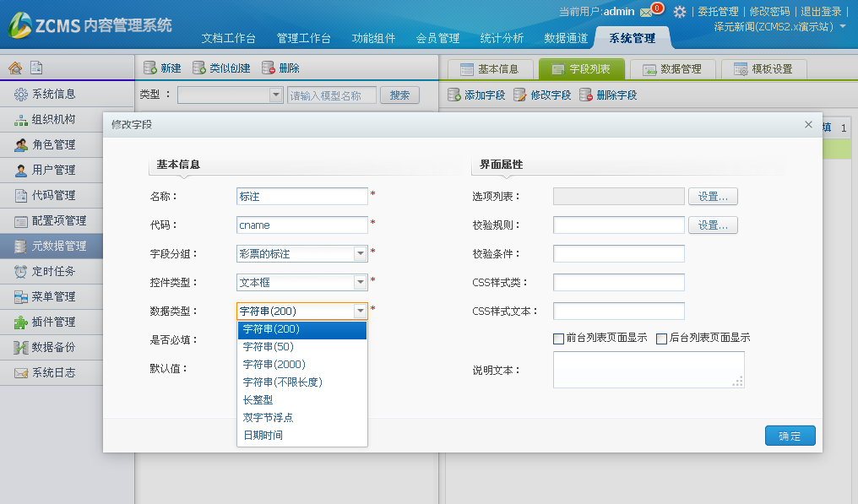
Task: Choose 日期时间 option in dropdown list
Action: tap(263, 435)
